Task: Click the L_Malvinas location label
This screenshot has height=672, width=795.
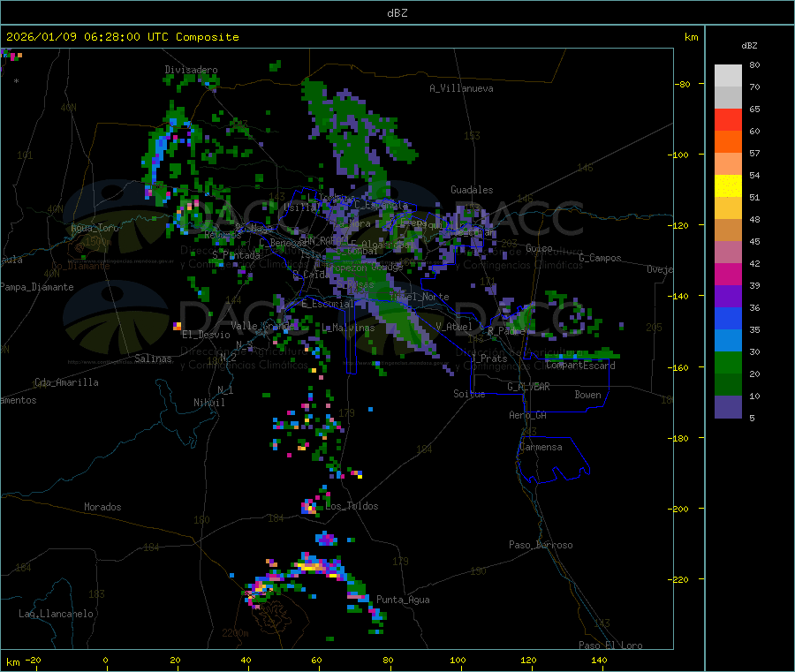Action: [x=348, y=328]
